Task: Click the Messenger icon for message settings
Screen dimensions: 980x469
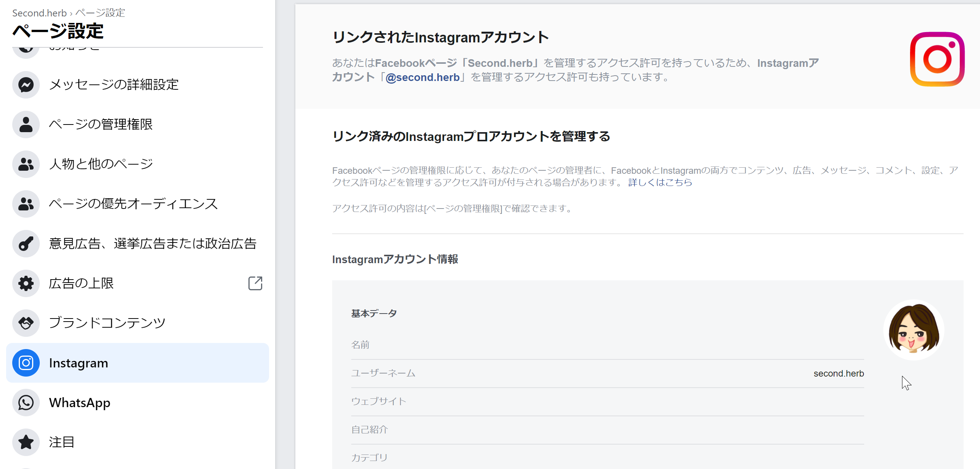Action: coord(26,85)
